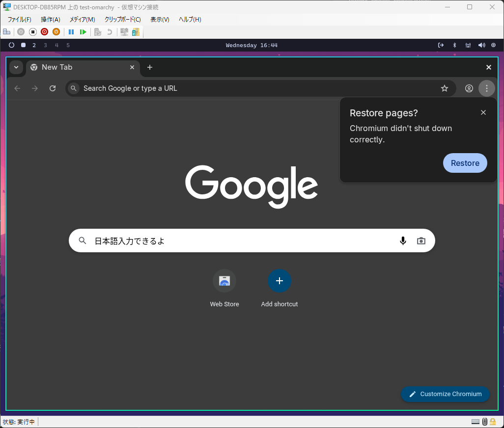Shut down the VM with the red power icon
This screenshot has width=504, height=428.
click(x=44, y=32)
